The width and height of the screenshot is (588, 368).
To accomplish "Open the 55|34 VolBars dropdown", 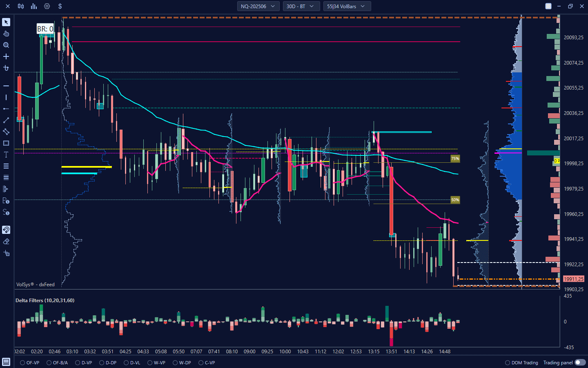I will pyautogui.click(x=346, y=6).
